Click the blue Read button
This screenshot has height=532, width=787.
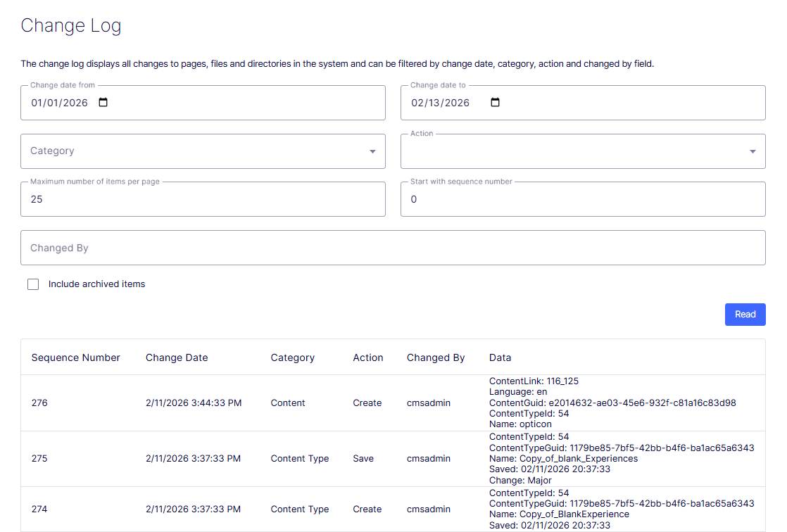745,314
